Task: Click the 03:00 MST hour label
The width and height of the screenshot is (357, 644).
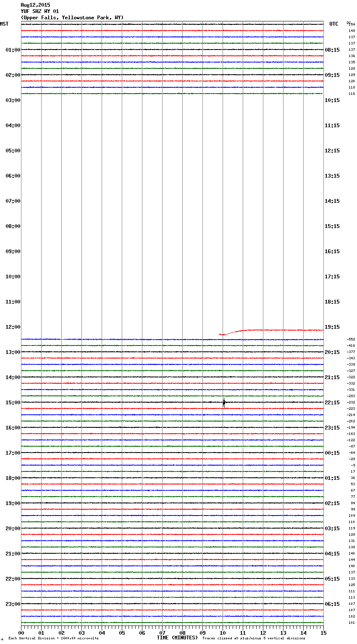Action: [13, 100]
